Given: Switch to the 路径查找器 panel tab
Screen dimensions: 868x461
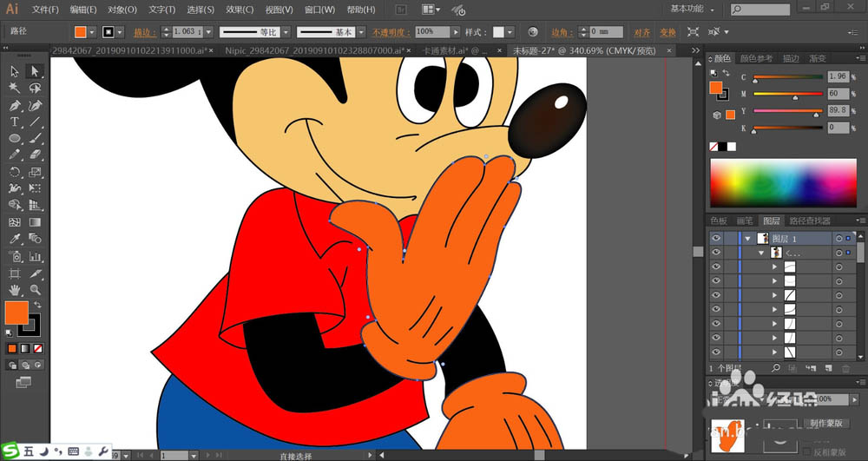Looking at the screenshot, I should point(810,221).
